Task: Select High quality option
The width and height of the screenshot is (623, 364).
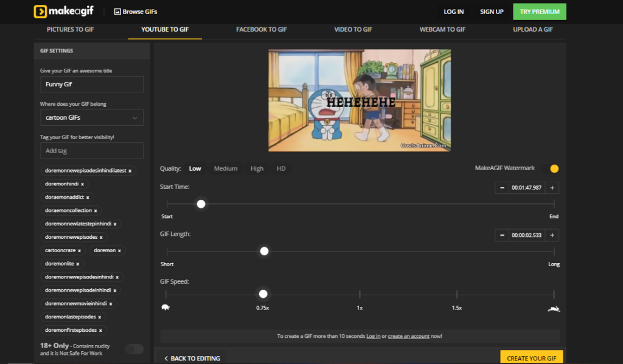Action: click(257, 169)
